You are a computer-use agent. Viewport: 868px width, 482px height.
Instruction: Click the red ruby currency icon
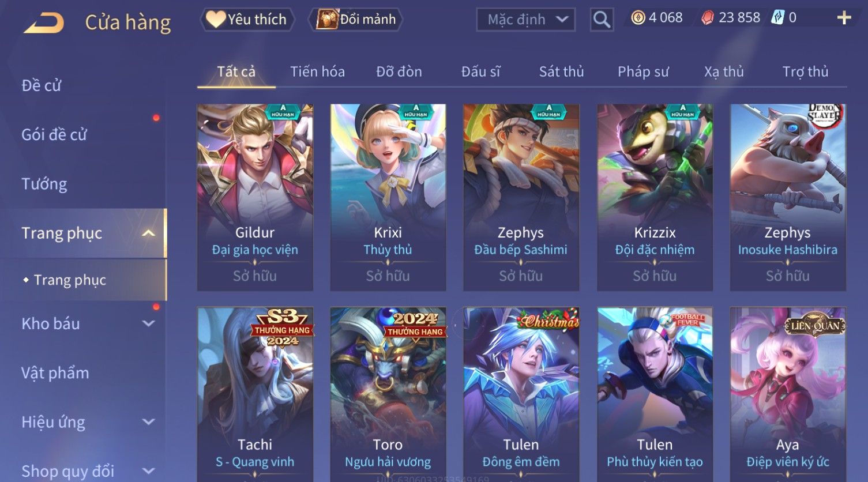[x=707, y=18]
